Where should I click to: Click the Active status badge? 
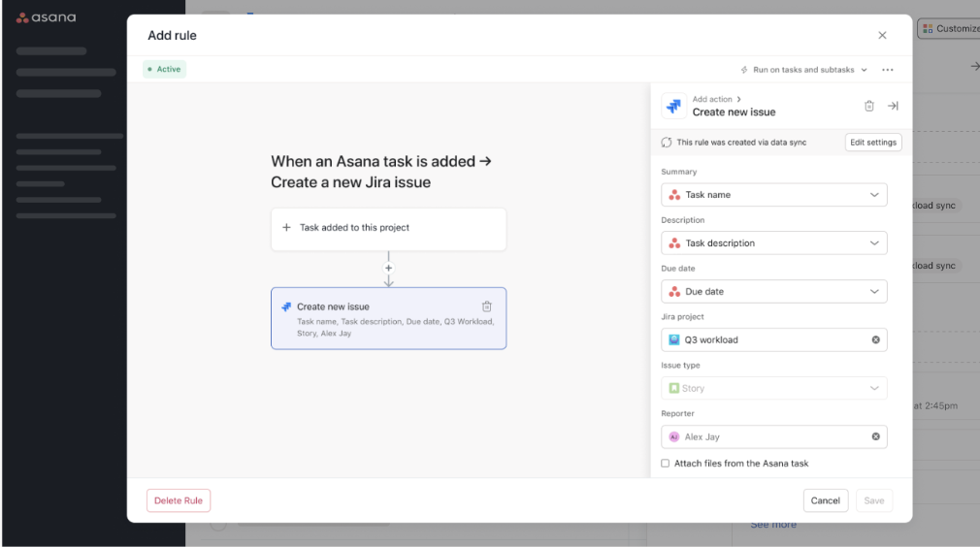click(x=164, y=69)
